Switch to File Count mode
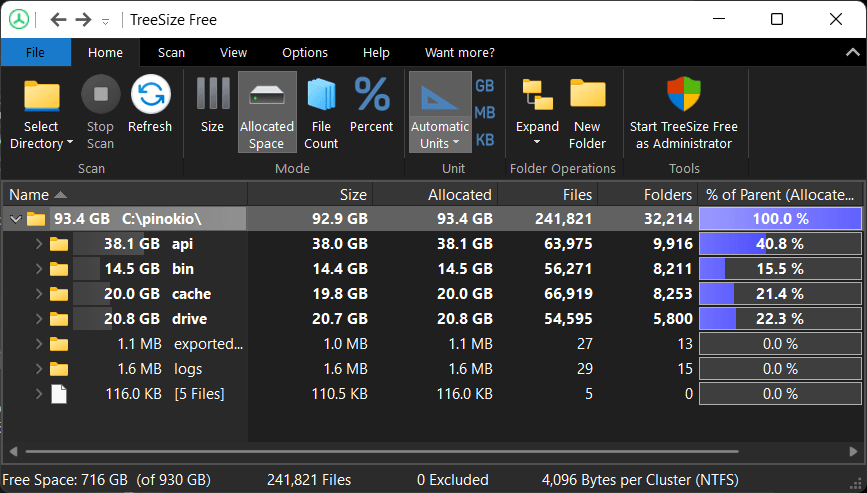This screenshot has width=867, height=493. 321,95
